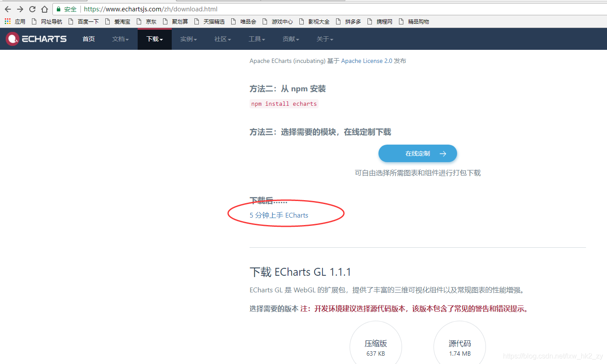
Task: Expand the 实例 dropdown menu
Action: coord(189,39)
